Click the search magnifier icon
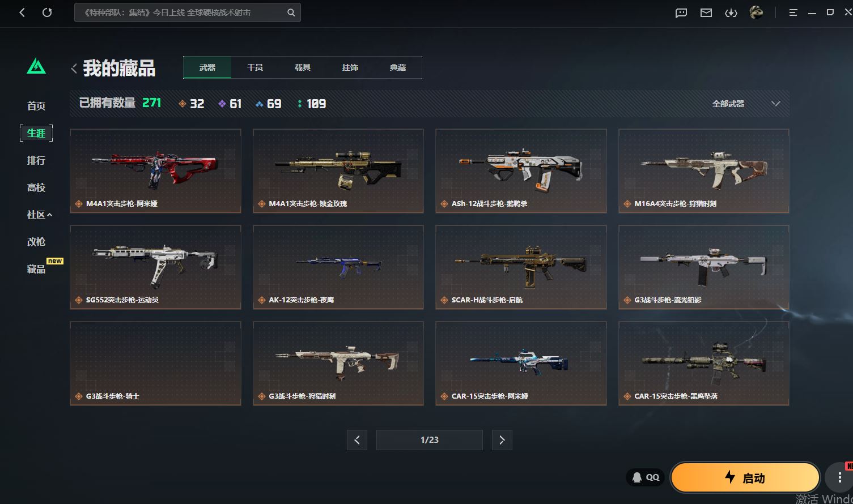 pos(291,12)
